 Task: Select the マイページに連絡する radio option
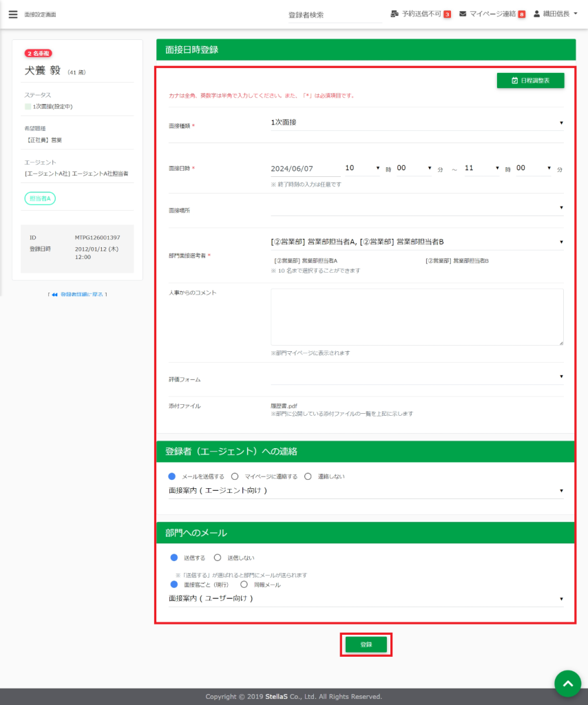(x=235, y=476)
